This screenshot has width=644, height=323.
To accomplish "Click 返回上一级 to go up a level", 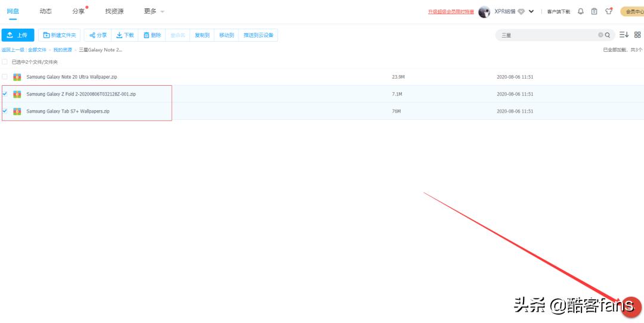I will (13, 49).
